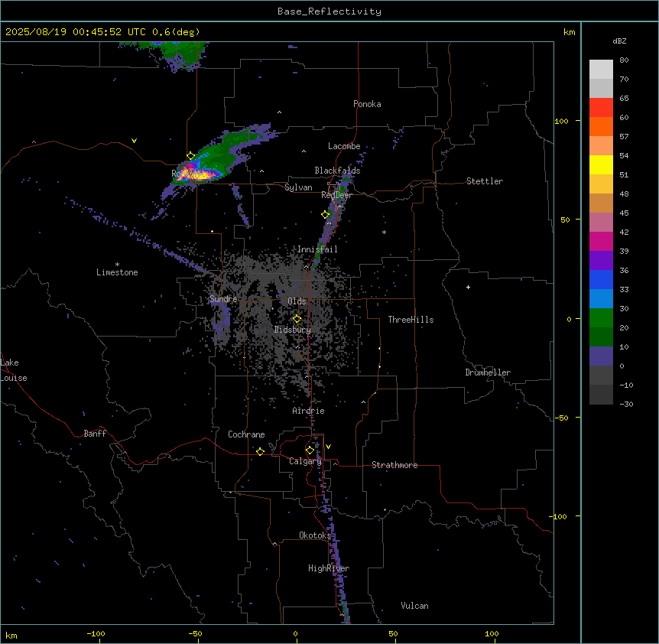This screenshot has width=659, height=644.
Task: Select the Drumheller town label
Action: pyautogui.click(x=488, y=372)
